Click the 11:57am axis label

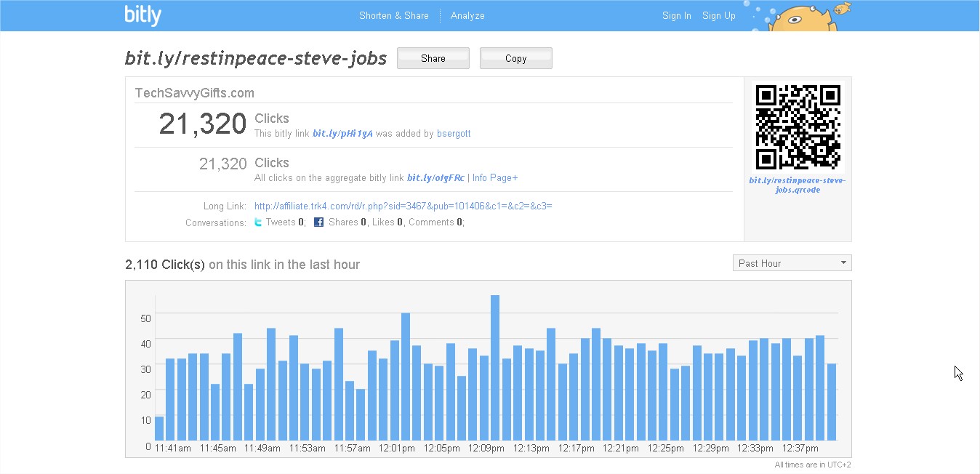[353, 449]
